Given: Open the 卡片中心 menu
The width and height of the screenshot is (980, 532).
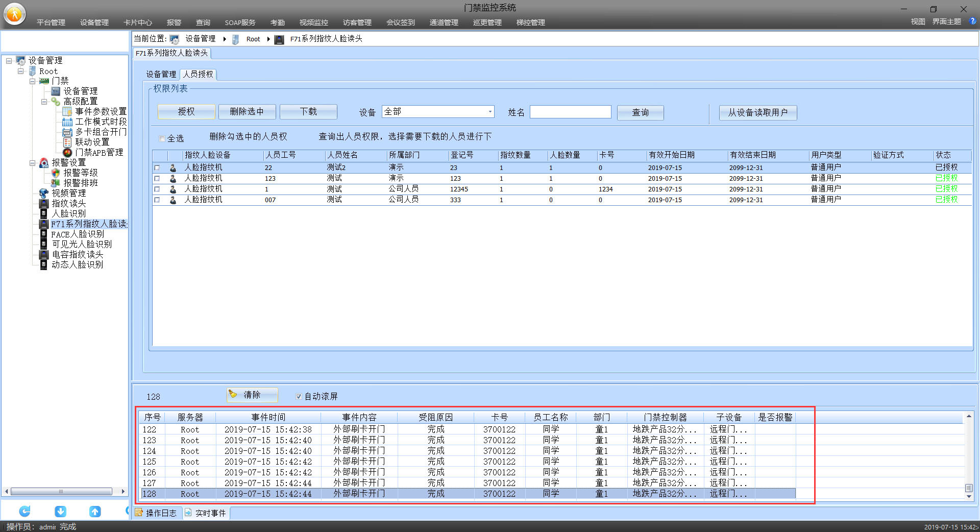Looking at the screenshot, I should pyautogui.click(x=138, y=22).
